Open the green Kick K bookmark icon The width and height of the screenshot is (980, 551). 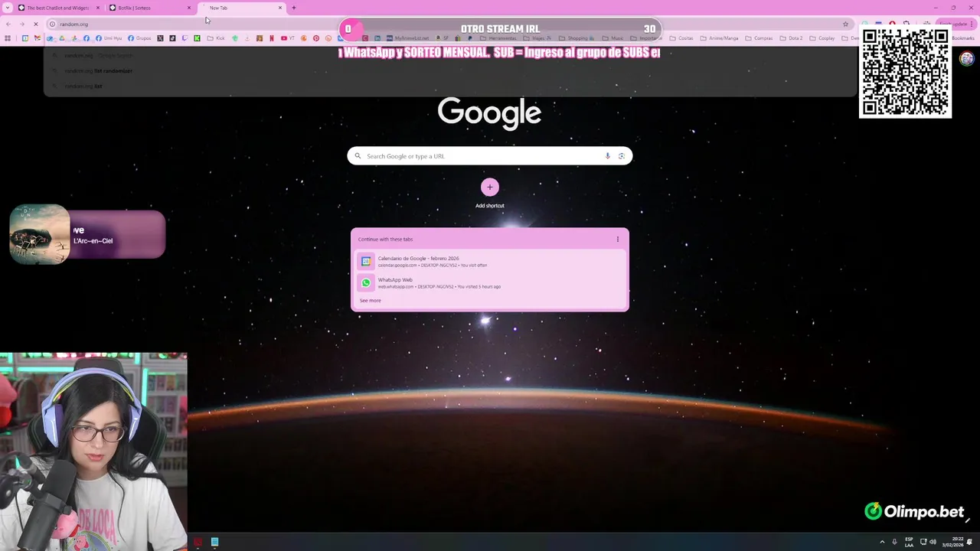click(x=197, y=38)
